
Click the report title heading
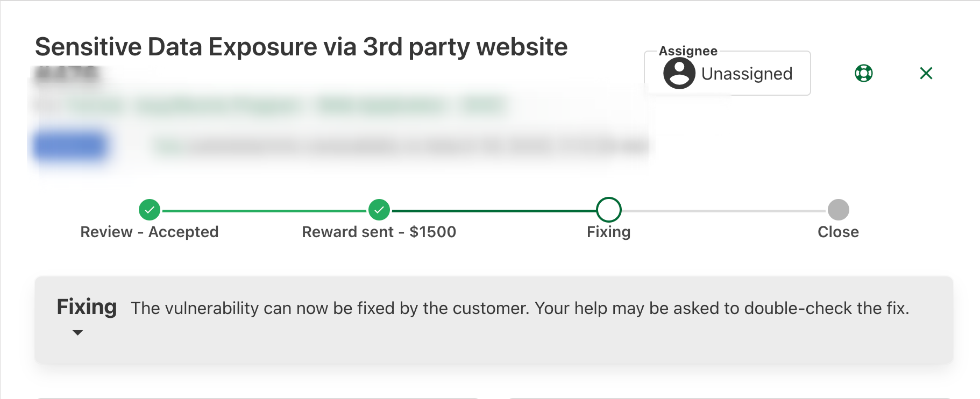(x=301, y=47)
